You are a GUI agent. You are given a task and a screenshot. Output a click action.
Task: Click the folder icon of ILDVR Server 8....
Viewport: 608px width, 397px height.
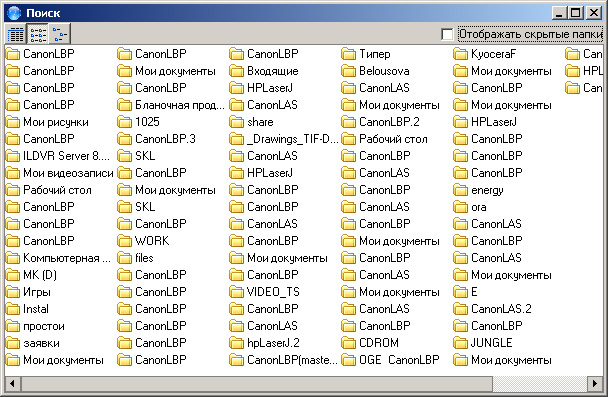12,156
